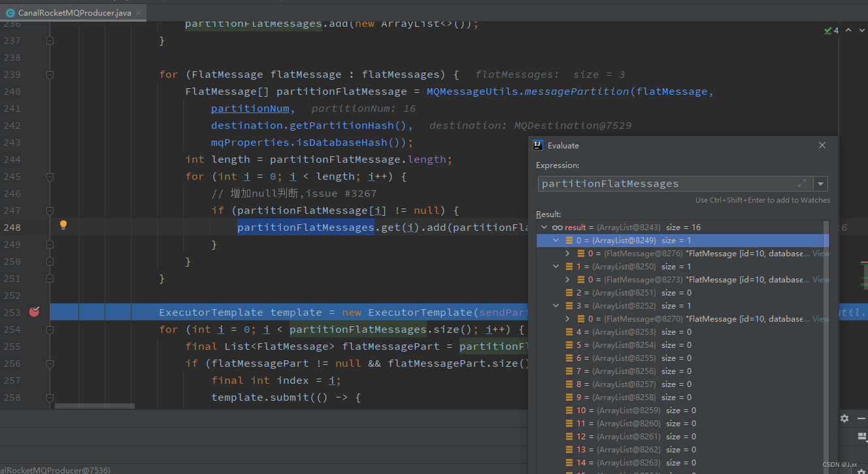
Task: Click View link for FlatMessage@8273
Action: (x=820, y=279)
